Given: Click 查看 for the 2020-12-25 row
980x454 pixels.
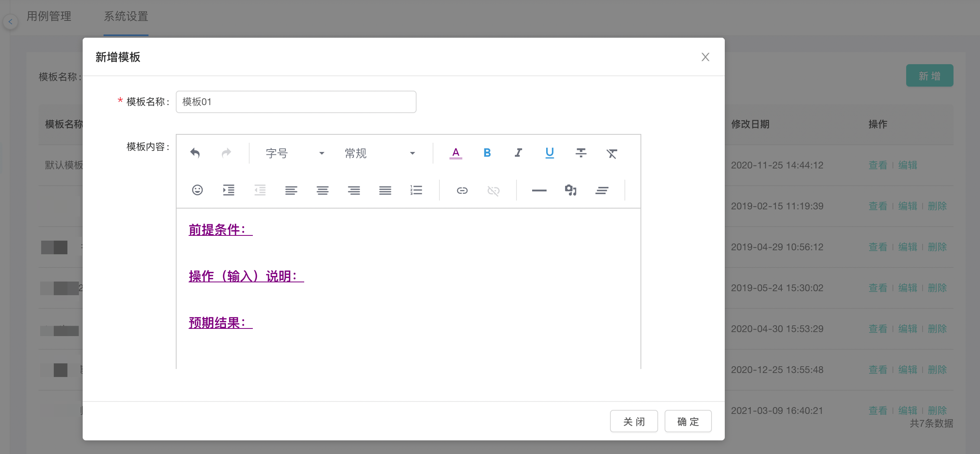Looking at the screenshot, I should point(878,370).
